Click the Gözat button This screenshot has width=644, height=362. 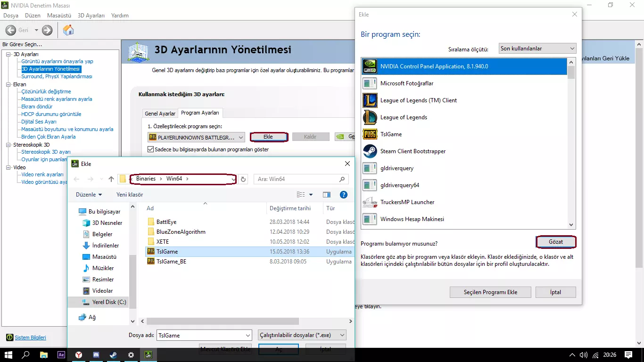556,242
